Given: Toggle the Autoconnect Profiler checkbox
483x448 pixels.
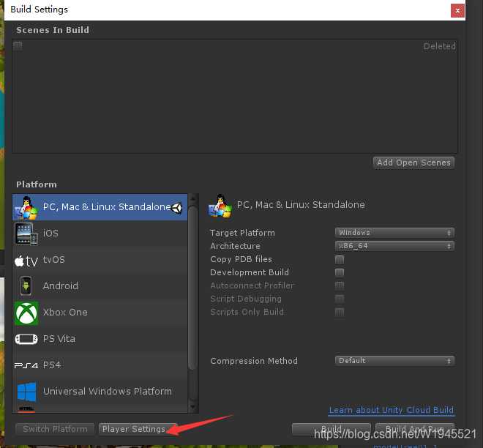Looking at the screenshot, I should pyautogui.click(x=340, y=286).
